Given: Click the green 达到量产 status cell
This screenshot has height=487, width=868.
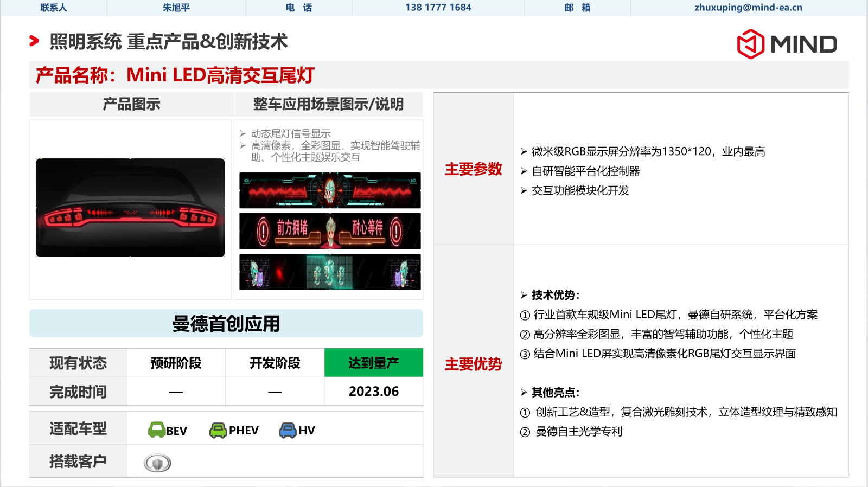Looking at the screenshot, I should coord(373,363).
